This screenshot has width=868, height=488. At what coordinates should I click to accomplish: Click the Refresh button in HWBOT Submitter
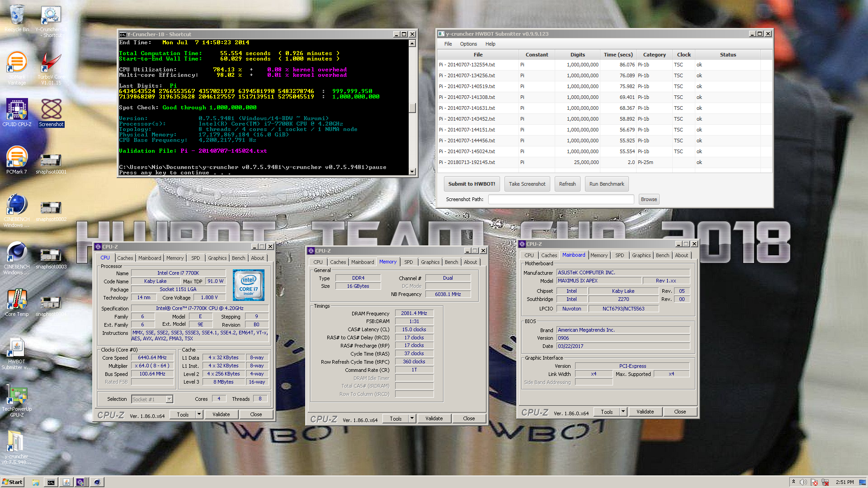point(567,184)
